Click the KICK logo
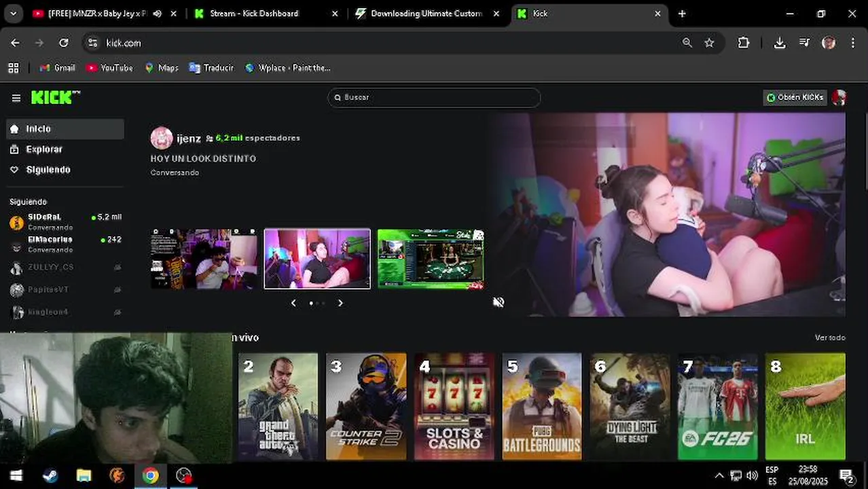 click(55, 97)
